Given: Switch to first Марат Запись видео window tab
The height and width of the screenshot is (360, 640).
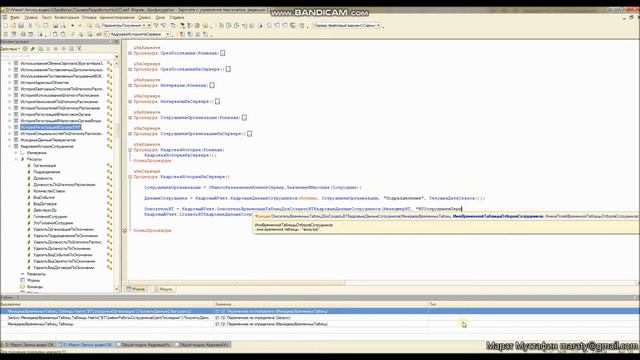Looking at the screenshot, I should point(29,345).
